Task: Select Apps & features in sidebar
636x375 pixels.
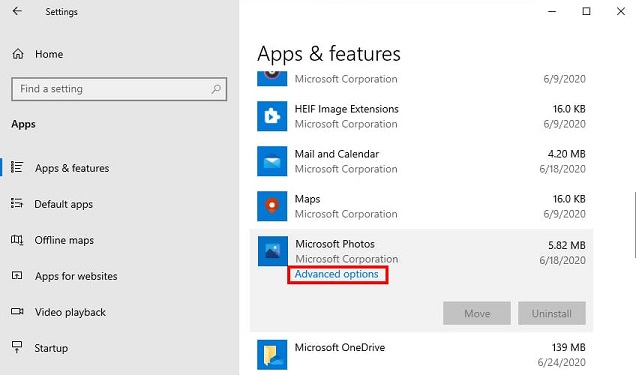Action: click(72, 168)
